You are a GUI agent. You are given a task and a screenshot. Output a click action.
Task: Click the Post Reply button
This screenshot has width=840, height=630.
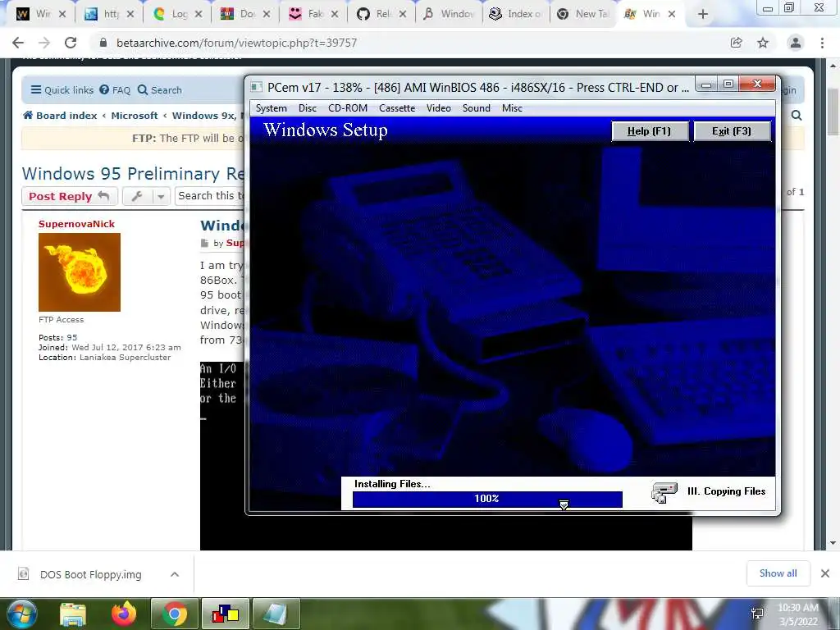[69, 197]
